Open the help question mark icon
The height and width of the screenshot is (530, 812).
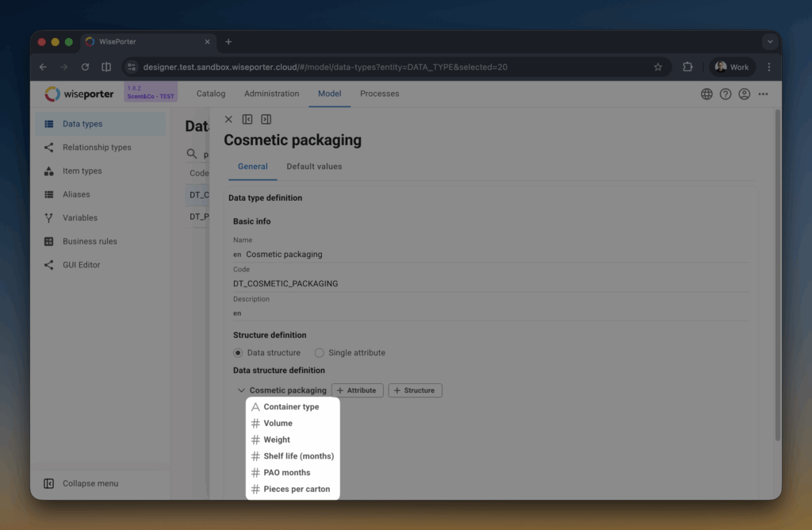click(726, 94)
